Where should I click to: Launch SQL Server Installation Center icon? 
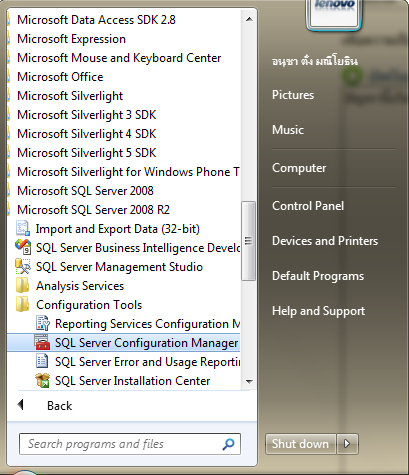(x=42, y=380)
